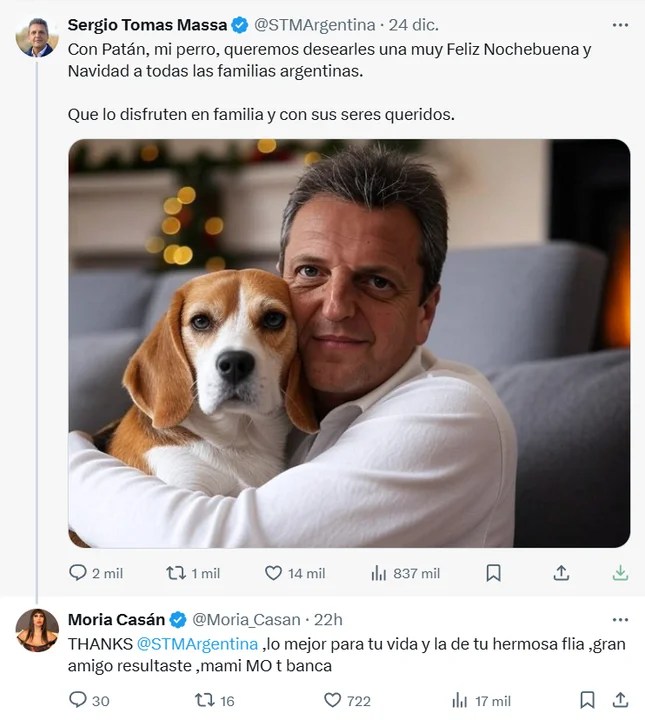Open the @STMArgentina mention link in the reply

click(x=197, y=644)
